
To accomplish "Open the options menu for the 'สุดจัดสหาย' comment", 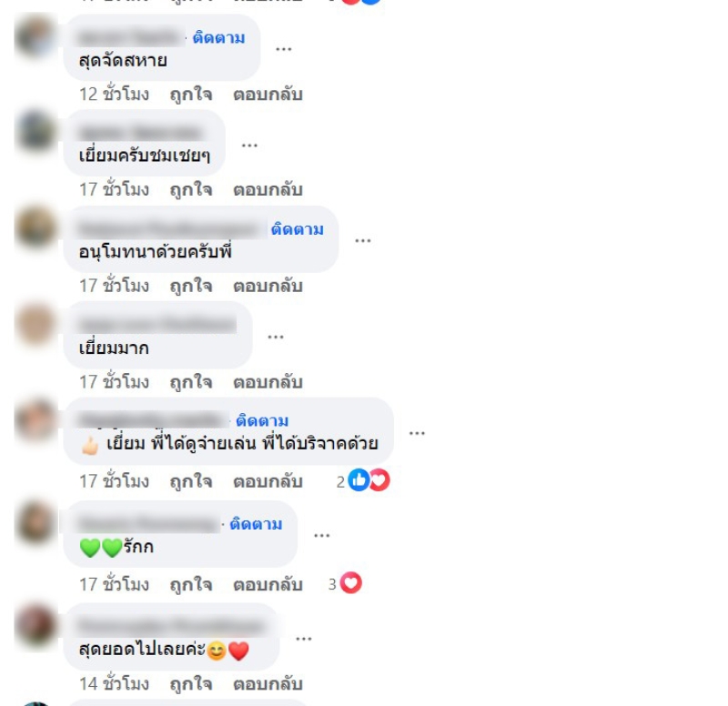I will pyautogui.click(x=283, y=49).
